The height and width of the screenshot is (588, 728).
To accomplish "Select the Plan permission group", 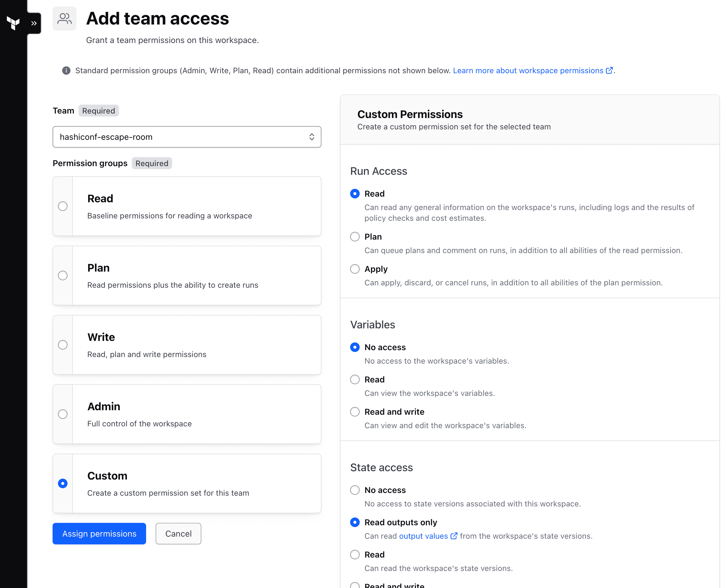I will (63, 276).
